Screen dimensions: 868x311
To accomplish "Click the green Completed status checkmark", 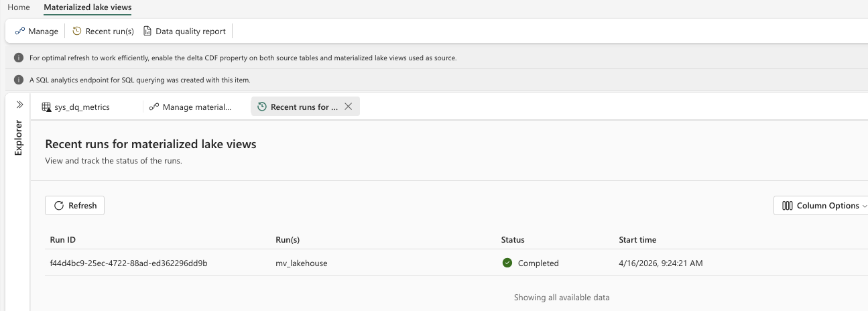I will [507, 263].
